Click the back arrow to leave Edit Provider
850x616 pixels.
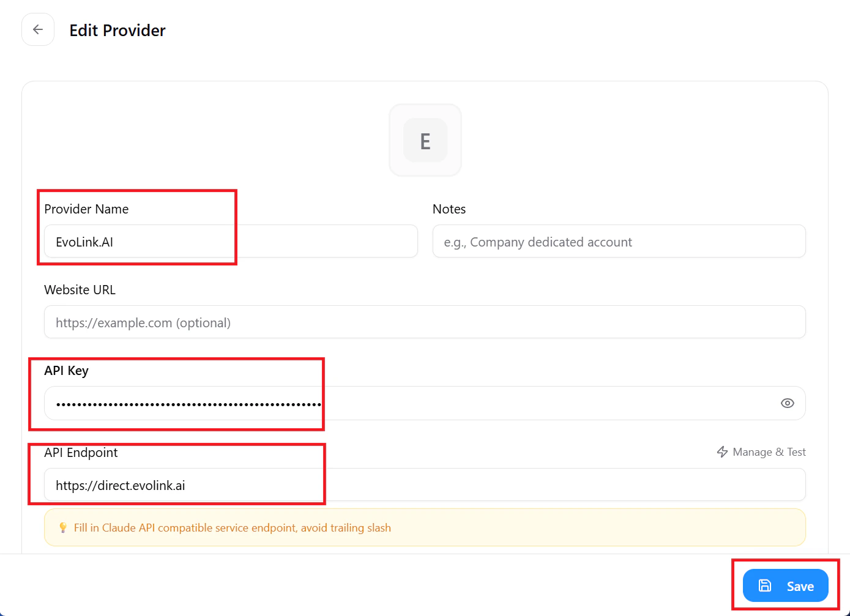tap(37, 29)
